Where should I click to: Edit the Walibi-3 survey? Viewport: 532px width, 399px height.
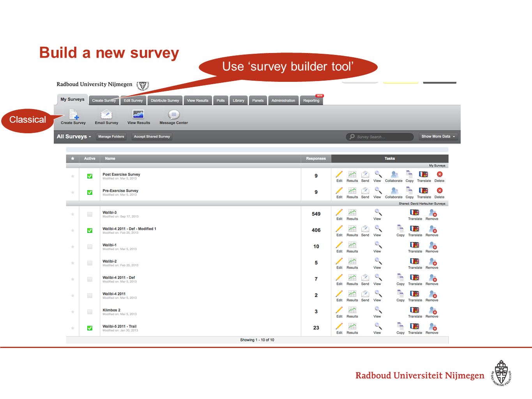pyautogui.click(x=339, y=213)
